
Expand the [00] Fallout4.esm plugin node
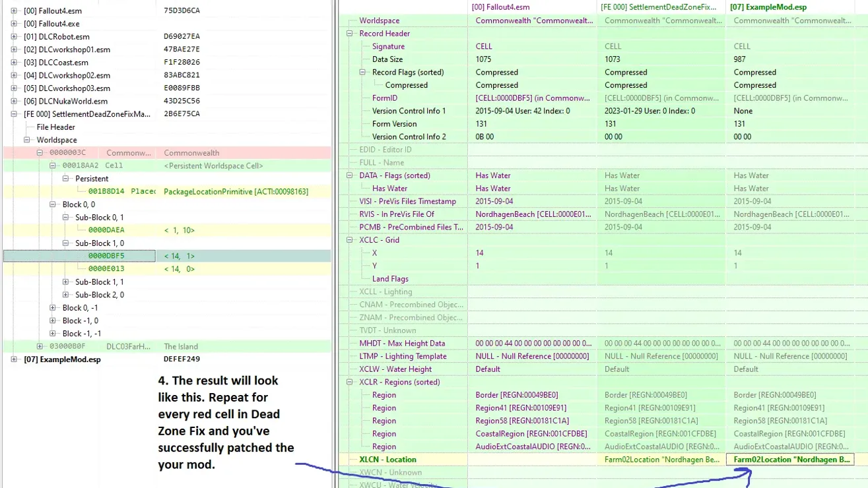(14, 11)
